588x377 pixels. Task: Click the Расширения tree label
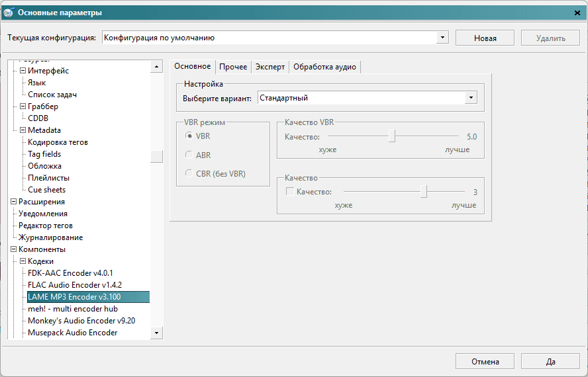tap(42, 202)
